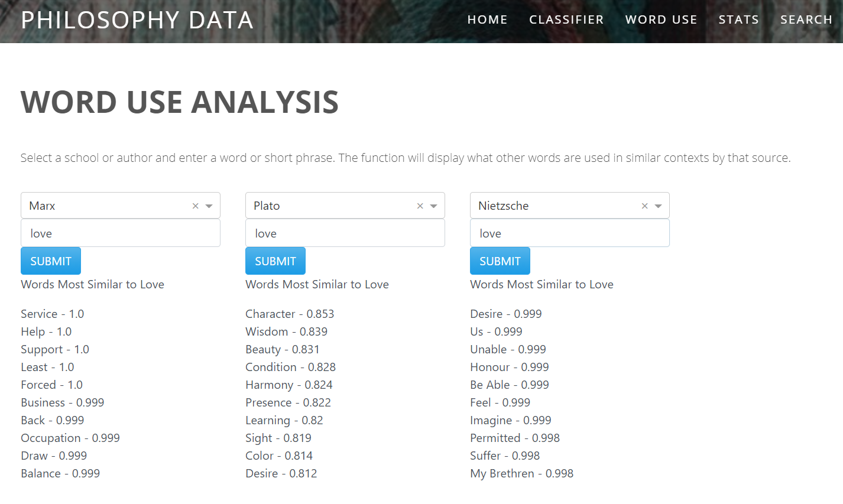Select the 'My Brethren - 0.998' result
Viewport: 843px width, 504px height.
click(x=522, y=473)
